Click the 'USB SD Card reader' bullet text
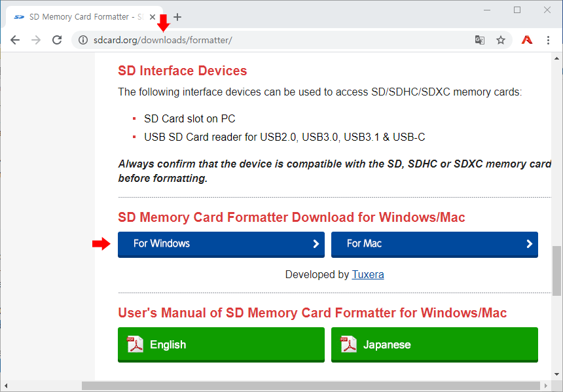The width and height of the screenshot is (563, 392). (x=284, y=137)
